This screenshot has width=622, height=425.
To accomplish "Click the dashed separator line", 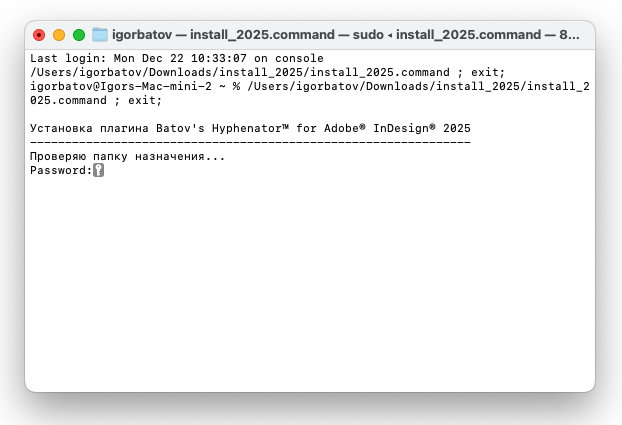I will click(x=250, y=142).
